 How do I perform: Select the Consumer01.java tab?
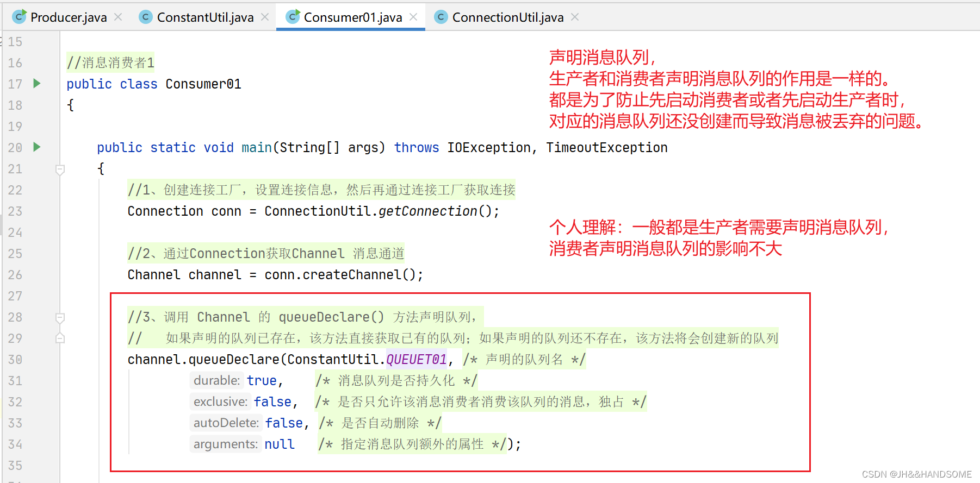[x=353, y=17]
